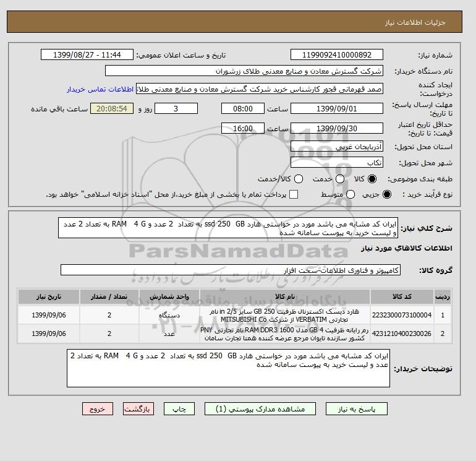476x461 pixels.
Task: Click the کد کالا column header
Action: point(402,296)
